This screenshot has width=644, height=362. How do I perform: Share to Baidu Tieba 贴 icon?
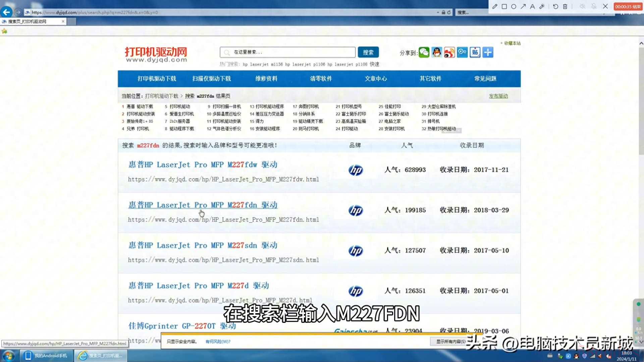pos(475,52)
